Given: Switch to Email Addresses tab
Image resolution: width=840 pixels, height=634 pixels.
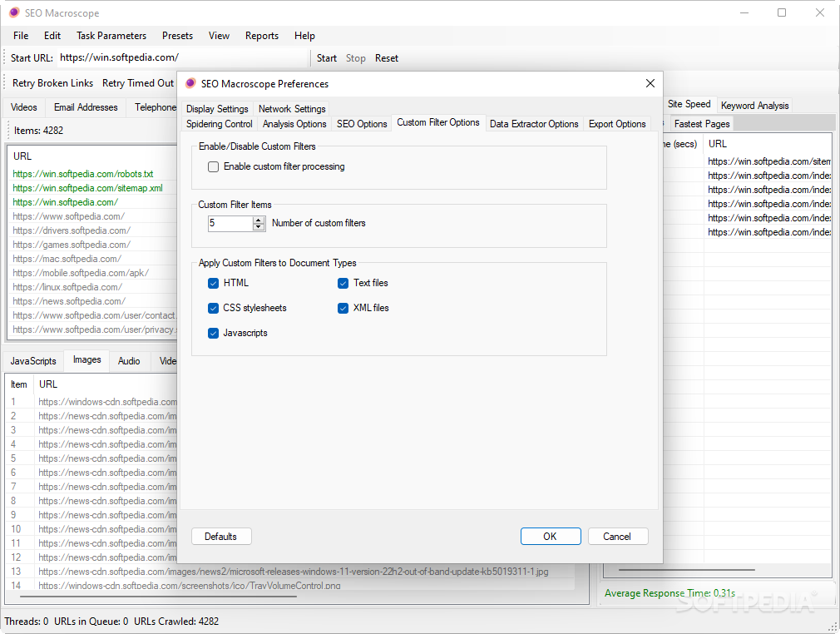Looking at the screenshot, I should click(x=86, y=107).
